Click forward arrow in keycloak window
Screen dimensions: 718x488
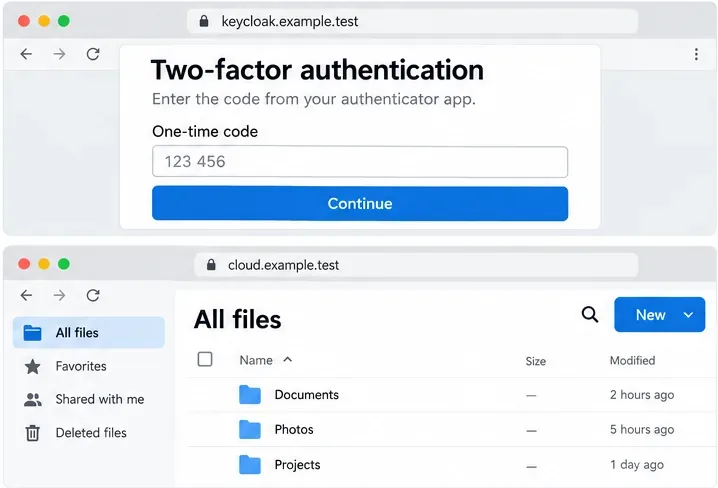[x=59, y=54]
